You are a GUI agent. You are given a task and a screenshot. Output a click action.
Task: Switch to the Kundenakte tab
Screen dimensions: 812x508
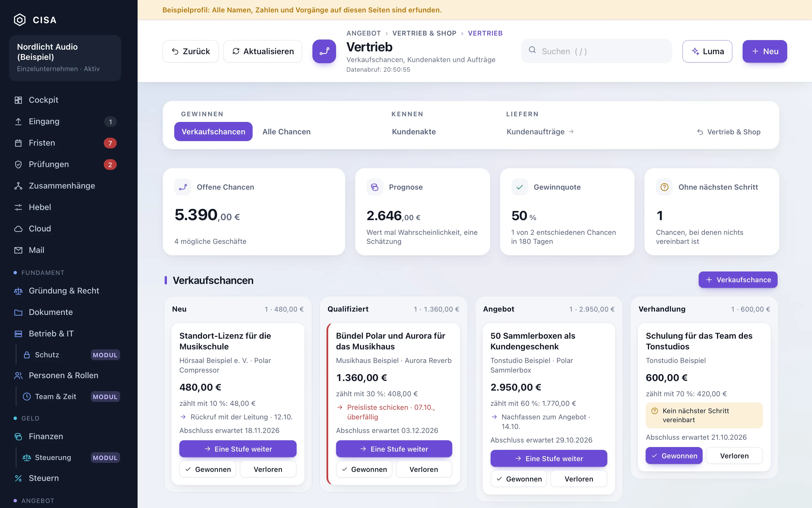point(414,132)
